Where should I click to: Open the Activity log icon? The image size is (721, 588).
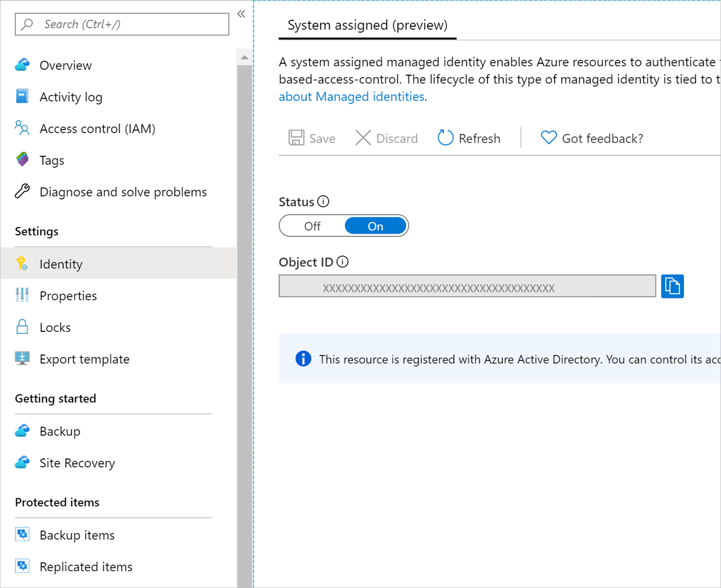click(22, 97)
